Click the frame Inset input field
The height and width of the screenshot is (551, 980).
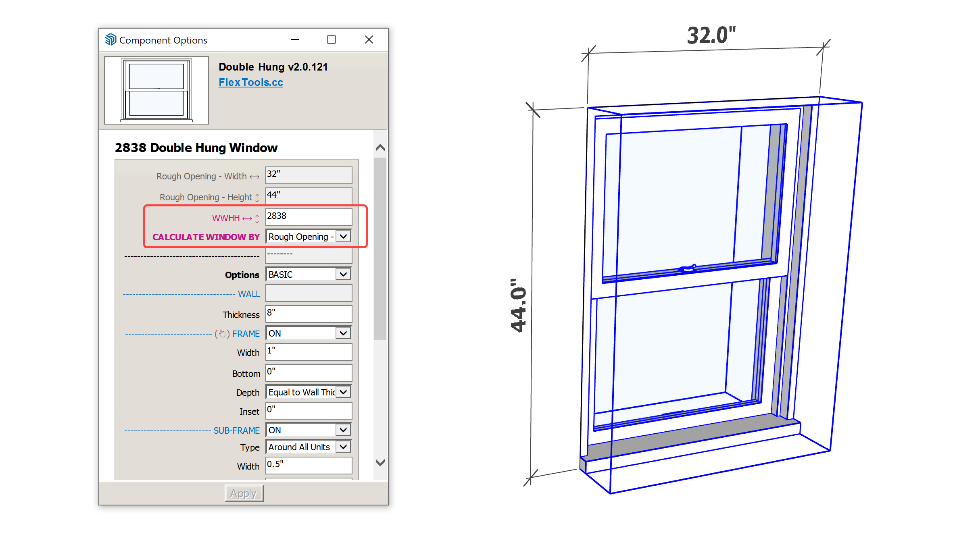[x=309, y=410]
